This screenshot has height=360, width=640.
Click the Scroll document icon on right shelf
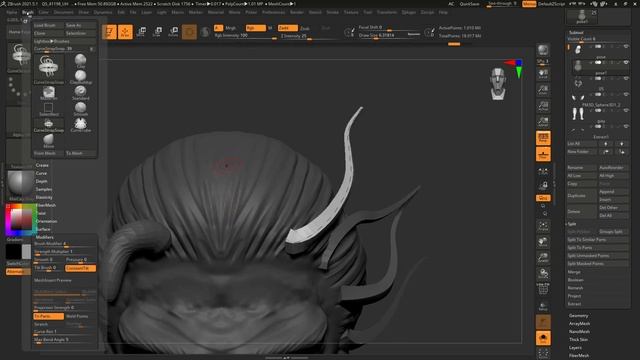click(543, 75)
